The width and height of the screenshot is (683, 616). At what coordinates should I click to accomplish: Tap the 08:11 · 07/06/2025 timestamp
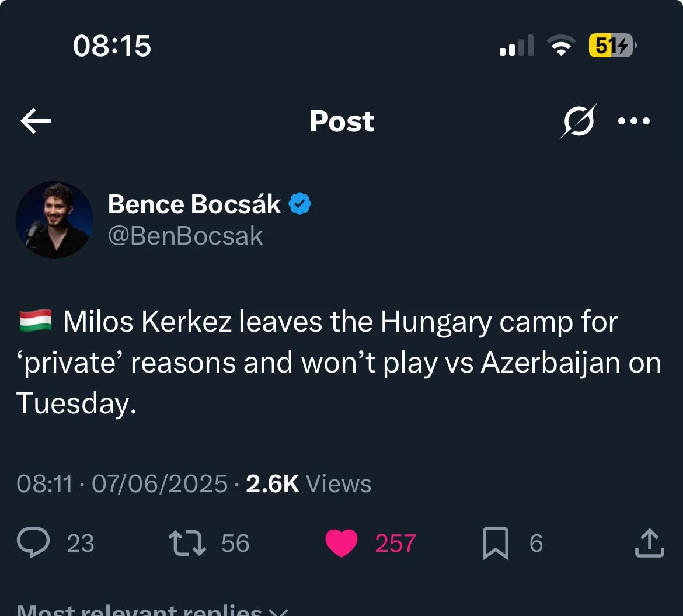pos(122,483)
